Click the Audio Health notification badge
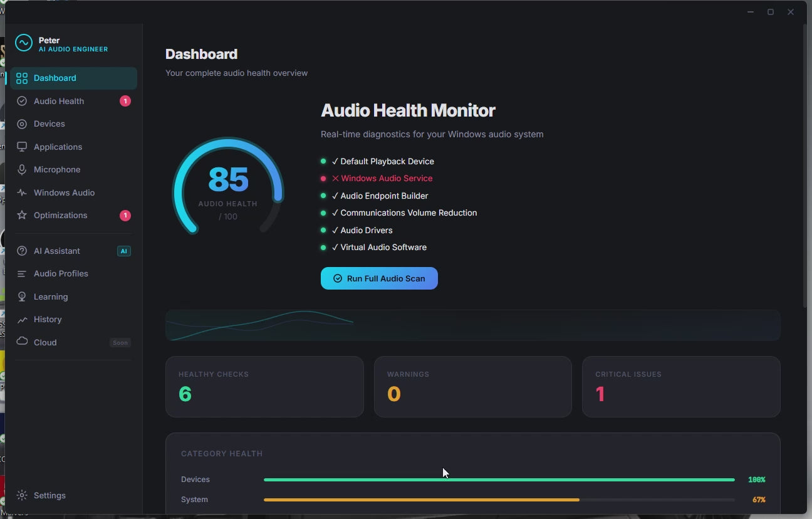Screen dimensions: 812x519 tap(125, 101)
